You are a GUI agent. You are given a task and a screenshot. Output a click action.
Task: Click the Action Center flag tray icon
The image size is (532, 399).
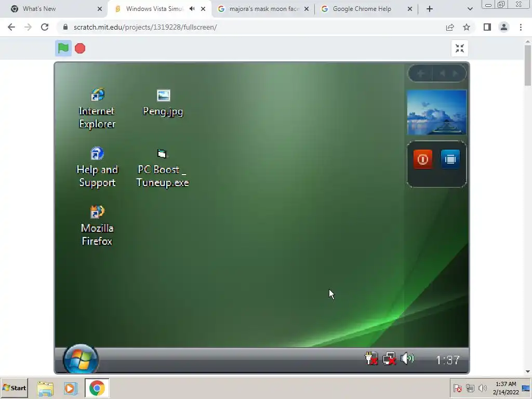pyautogui.click(x=457, y=388)
